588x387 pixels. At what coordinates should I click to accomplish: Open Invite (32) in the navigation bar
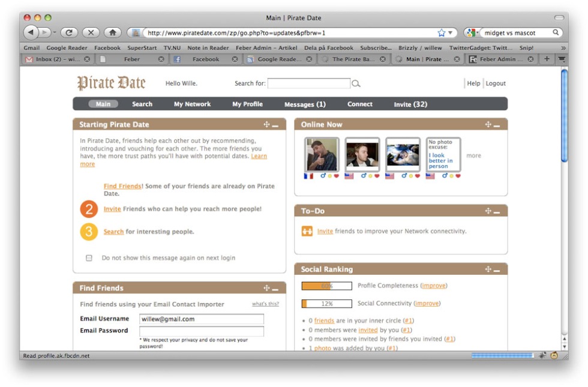(x=410, y=104)
